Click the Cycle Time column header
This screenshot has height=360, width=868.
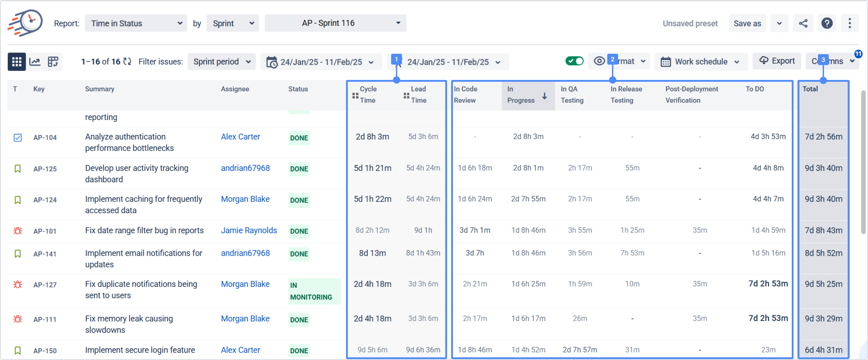pyautogui.click(x=368, y=95)
